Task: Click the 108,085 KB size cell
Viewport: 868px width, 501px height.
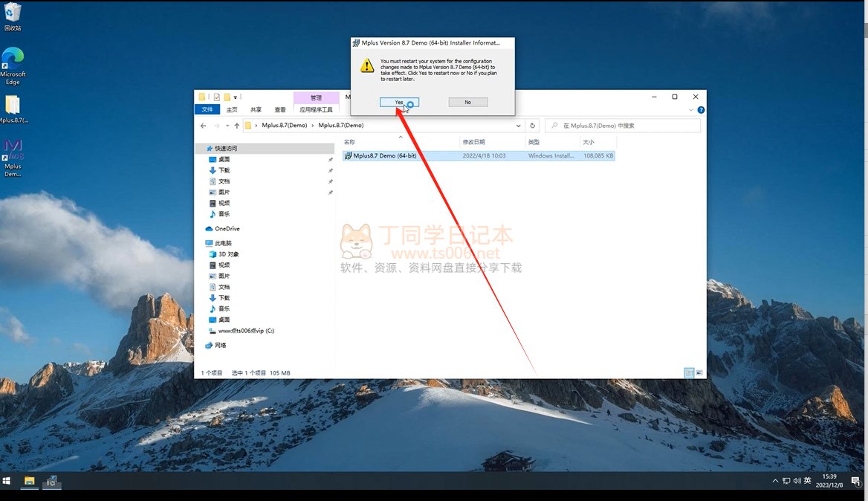Action: click(x=597, y=156)
